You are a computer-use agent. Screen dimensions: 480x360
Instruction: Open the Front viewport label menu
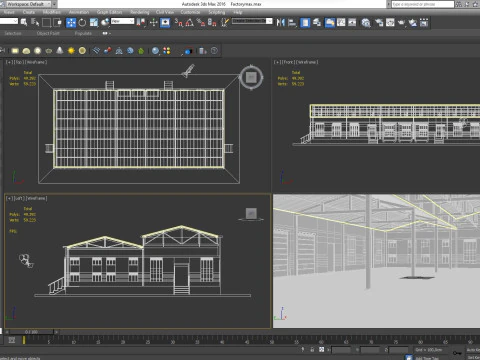click(x=288, y=62)
